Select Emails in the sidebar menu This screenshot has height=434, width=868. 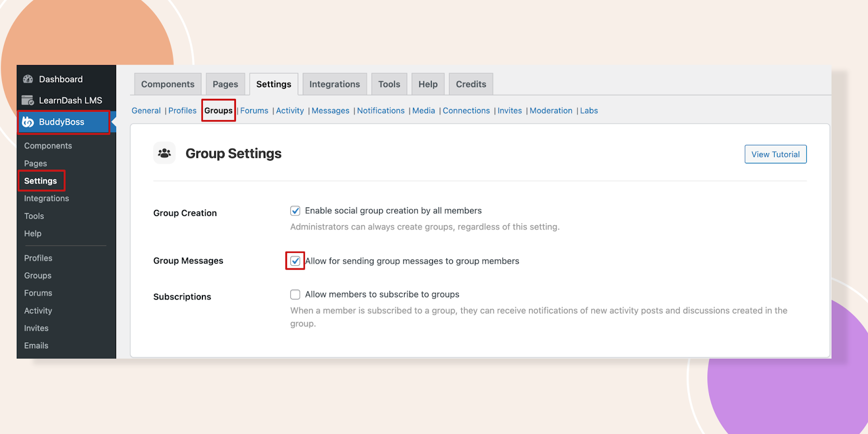[x=36, y=346]
